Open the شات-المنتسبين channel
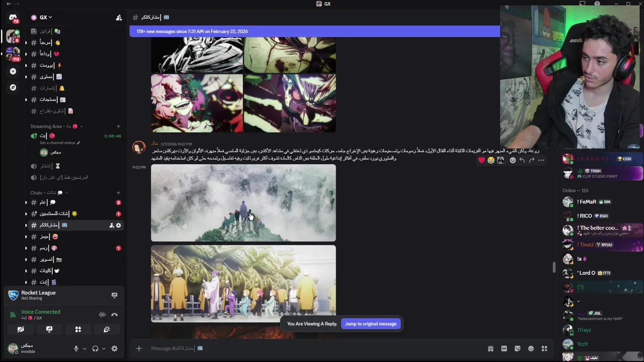Viewport: 644px width, 362px height. (74, 214)
